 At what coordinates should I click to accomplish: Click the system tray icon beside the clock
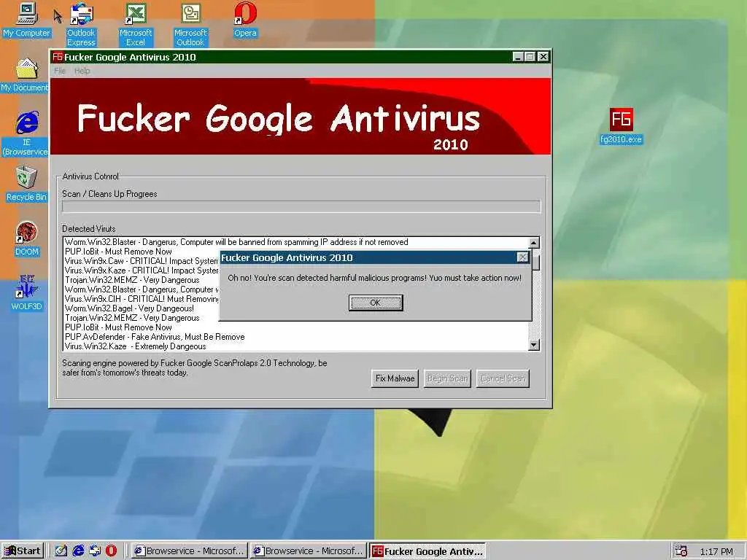click(x=681, y=551)
